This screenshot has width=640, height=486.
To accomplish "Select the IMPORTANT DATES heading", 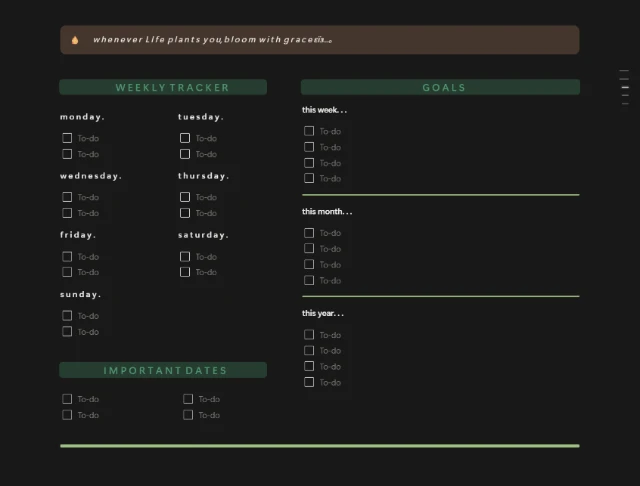I will point(165,370).
